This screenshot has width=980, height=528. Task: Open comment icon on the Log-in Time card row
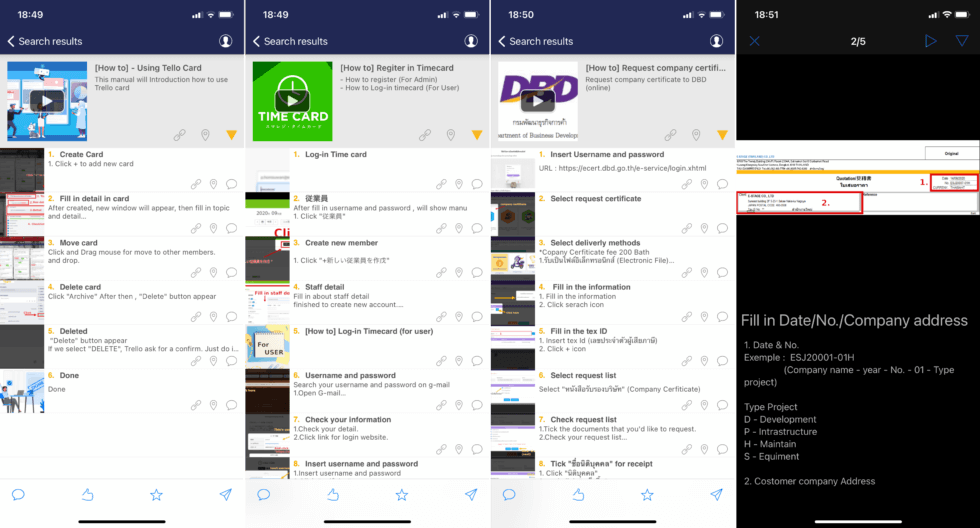pyautogui.click(x=477, y=184)
